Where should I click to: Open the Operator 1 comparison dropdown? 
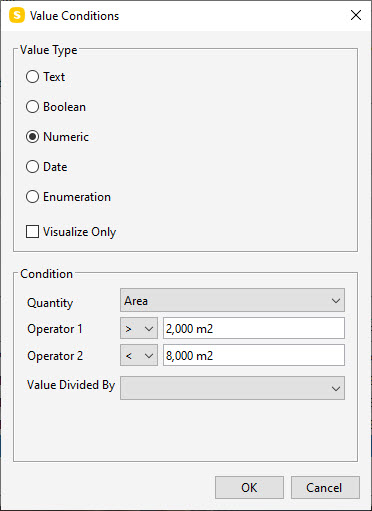click(139, 329)
